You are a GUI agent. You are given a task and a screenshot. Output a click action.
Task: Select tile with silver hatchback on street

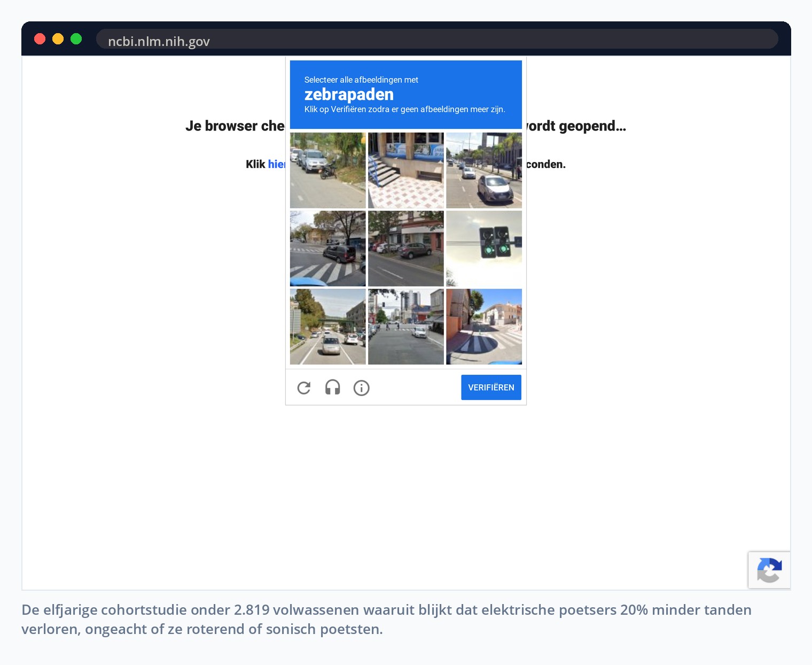coord(484,171)
